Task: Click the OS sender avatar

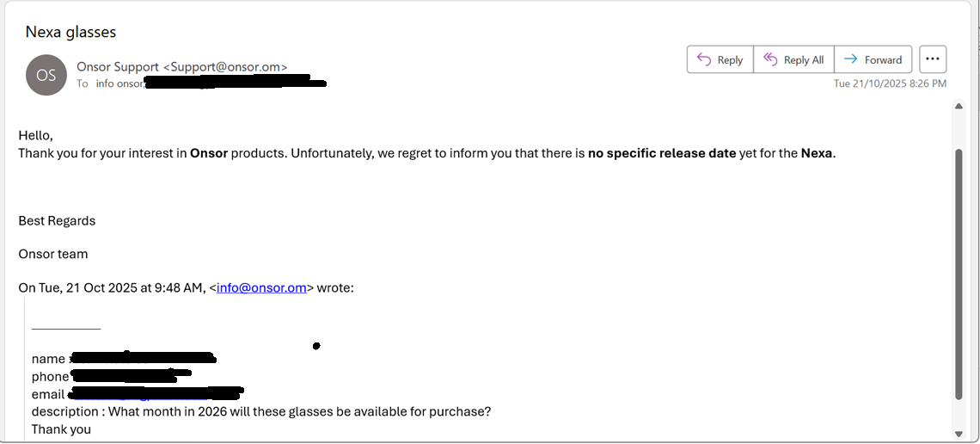Action: click(x=46, y=75)
